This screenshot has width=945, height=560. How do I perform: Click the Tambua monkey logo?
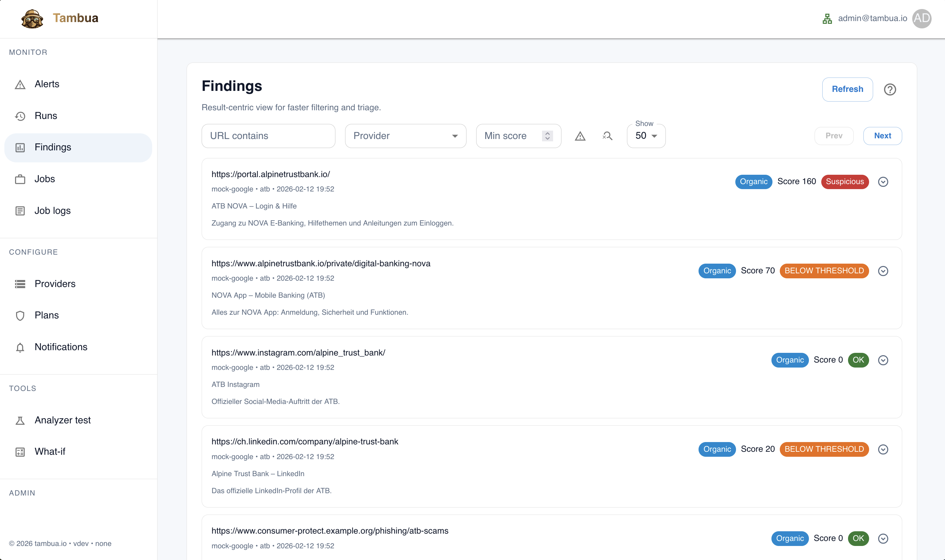[x=32, y=18]
